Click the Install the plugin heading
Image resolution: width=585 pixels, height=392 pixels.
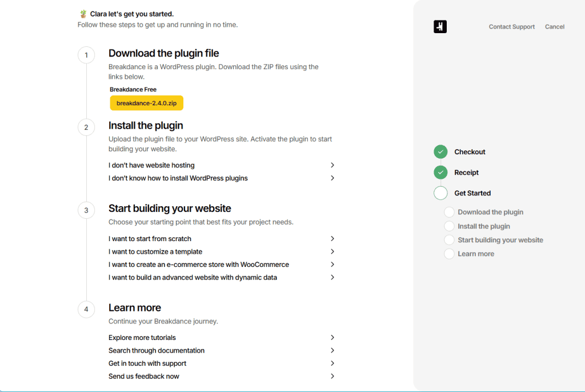click(146, 126)
